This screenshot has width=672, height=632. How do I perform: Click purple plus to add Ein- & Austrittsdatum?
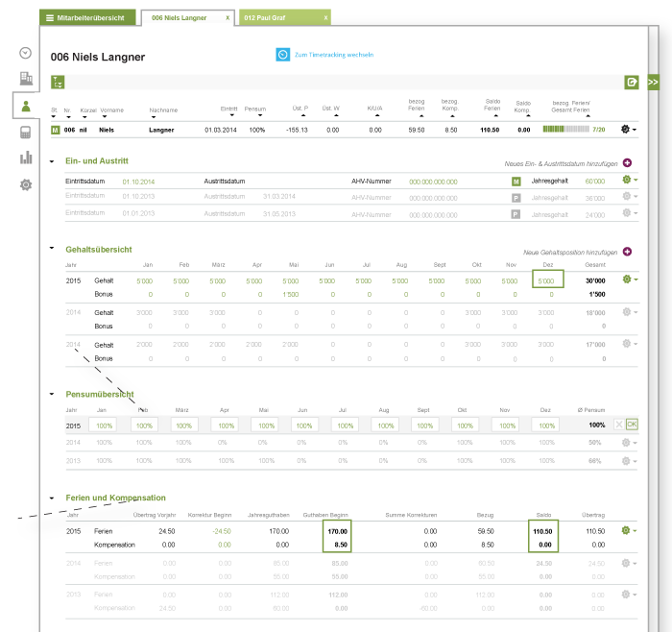[628, 164]
